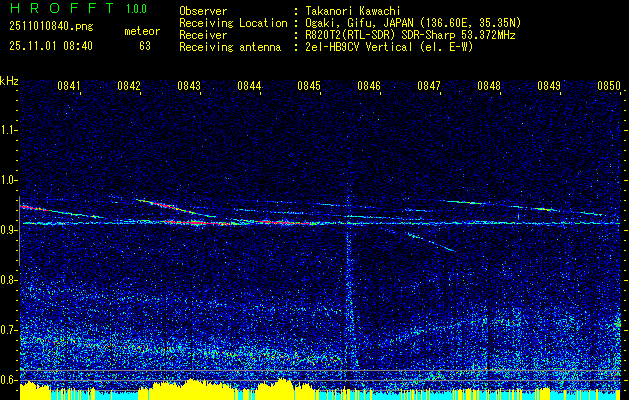Click the 0.6 kHz axis label
629x400 pixels.
tap(8, 380)
